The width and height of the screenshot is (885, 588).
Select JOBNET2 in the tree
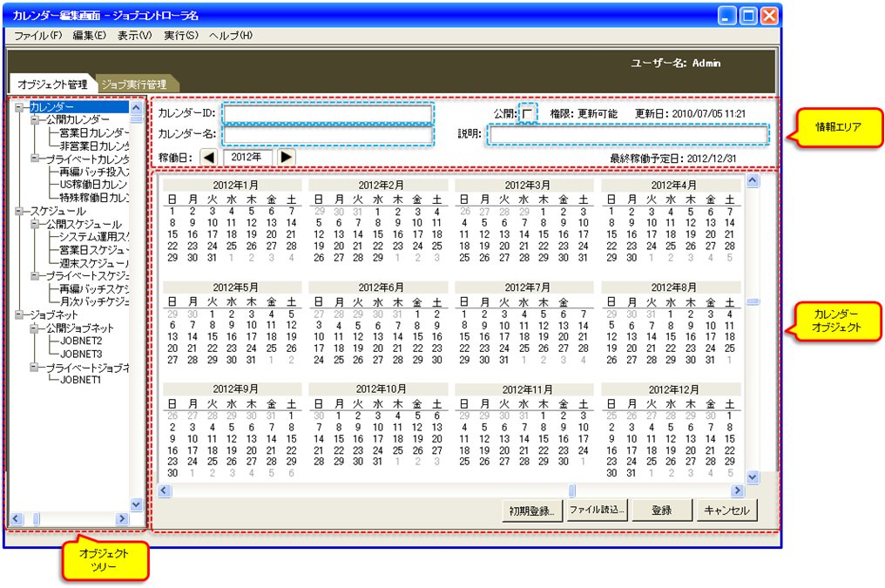[x=81, y=341]
